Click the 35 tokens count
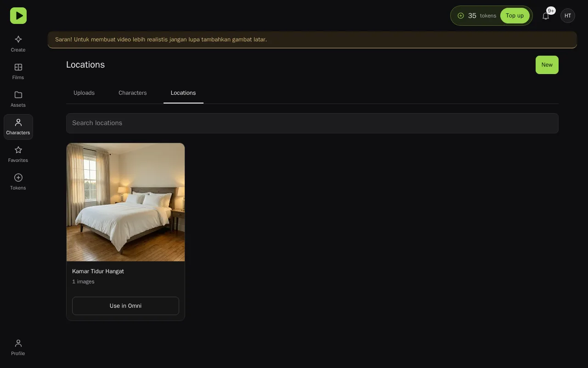The width and height of the screenshot is (588, 368). pos(482,16)
